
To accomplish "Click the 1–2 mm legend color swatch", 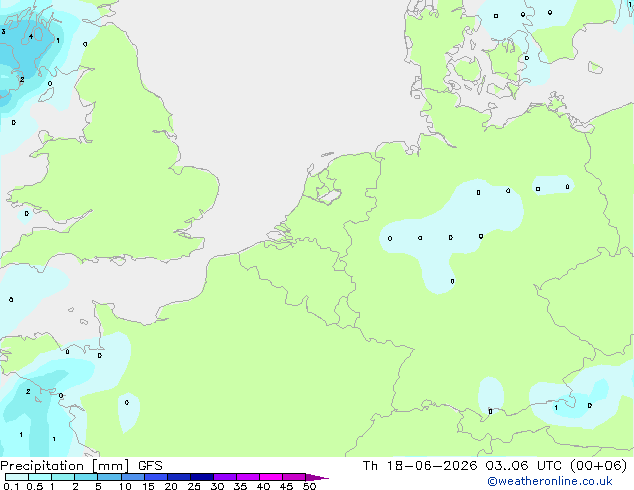I will (x=63, y=477).
